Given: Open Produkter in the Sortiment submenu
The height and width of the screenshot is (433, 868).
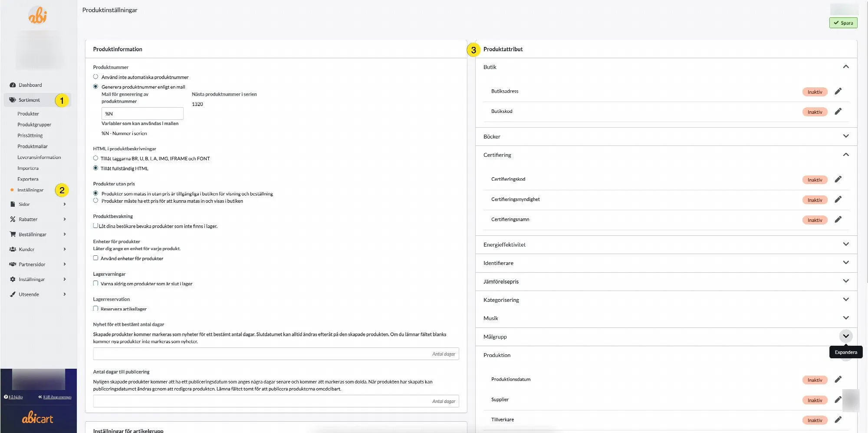Looking at the screenshot, I should click(28, 114).
